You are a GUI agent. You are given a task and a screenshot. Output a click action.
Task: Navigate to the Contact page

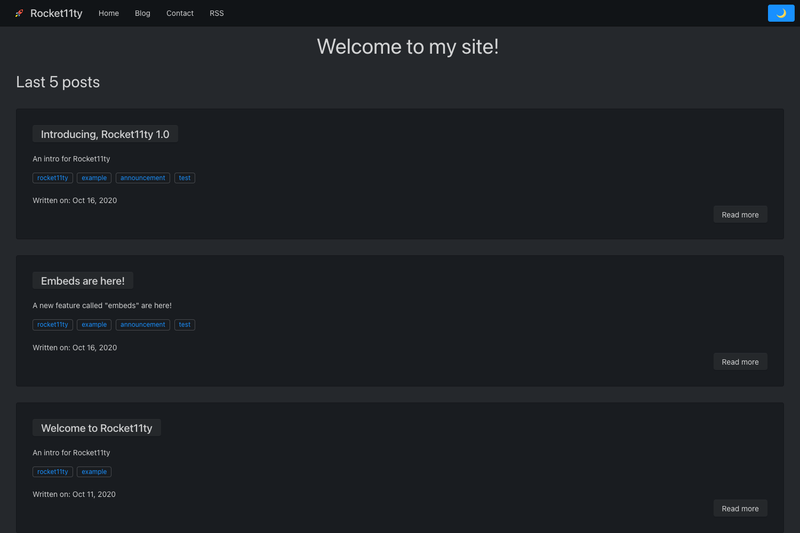pyautogui.click(x=180, y=13)
